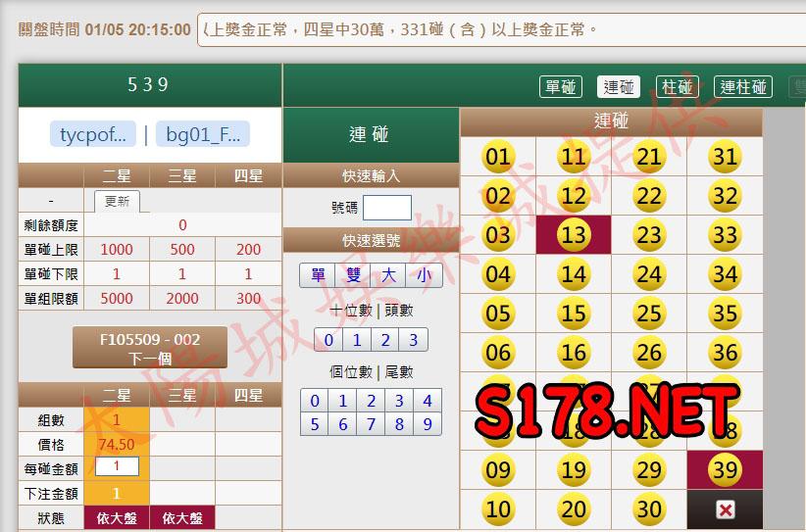Switch to 連碰 bet mode
This screenshot has height=532, width=806.
pos(619,87)
